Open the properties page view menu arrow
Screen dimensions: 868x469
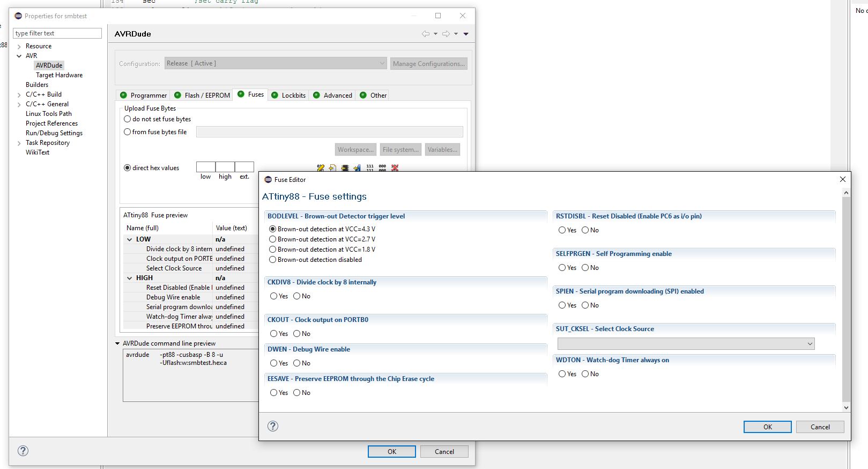pyautogui.click(x=466, y=34)
